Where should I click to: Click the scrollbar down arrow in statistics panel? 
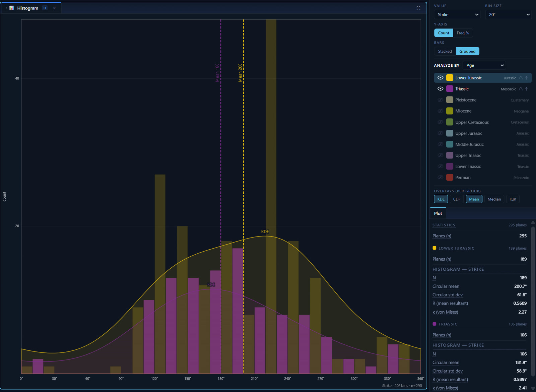point(533,388)
